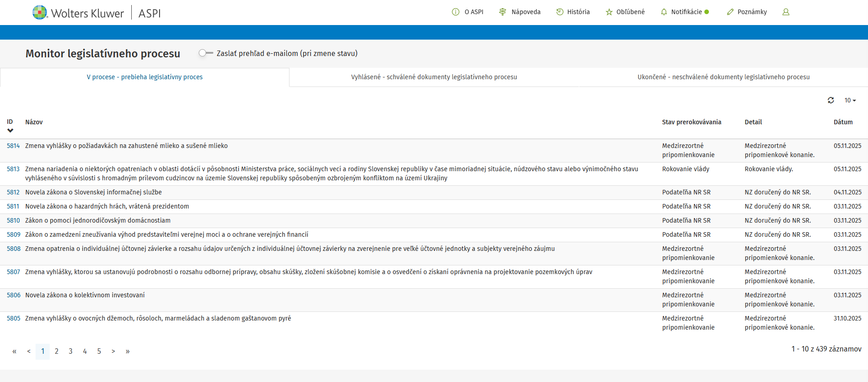
Task: Open the O ASPI info icon
Action: point(455,12)
